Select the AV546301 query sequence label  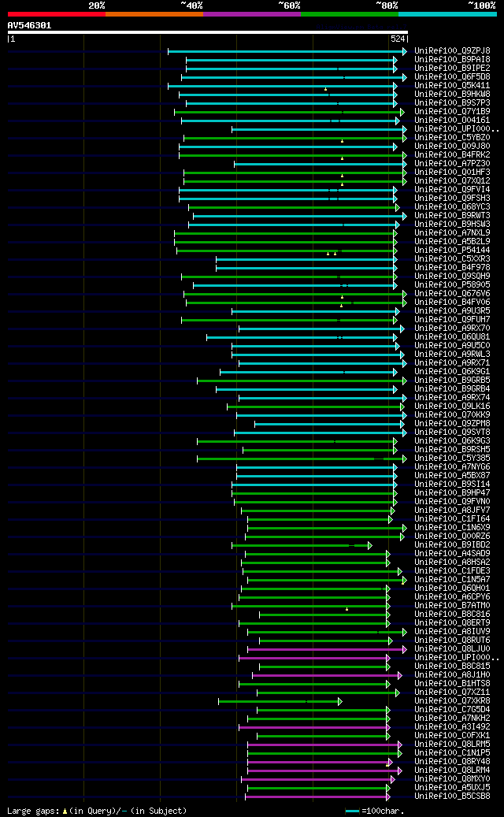click(29, 25)
